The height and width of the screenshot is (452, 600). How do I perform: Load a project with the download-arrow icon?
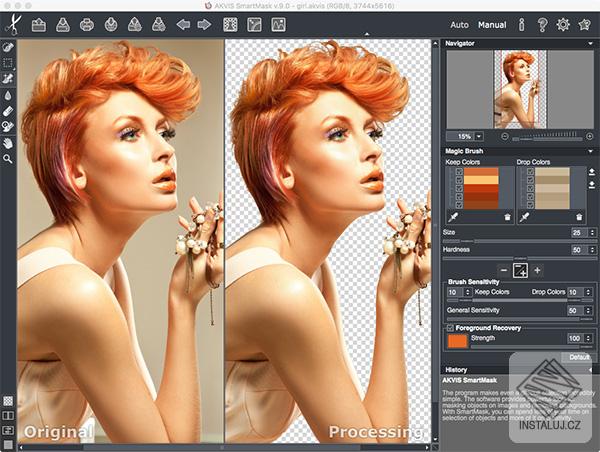(x=111, y=25)
